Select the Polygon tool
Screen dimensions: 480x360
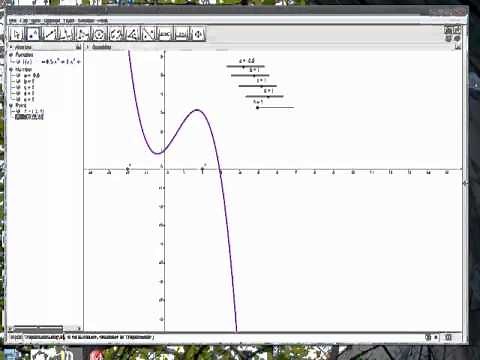click(x=82, y=34)
